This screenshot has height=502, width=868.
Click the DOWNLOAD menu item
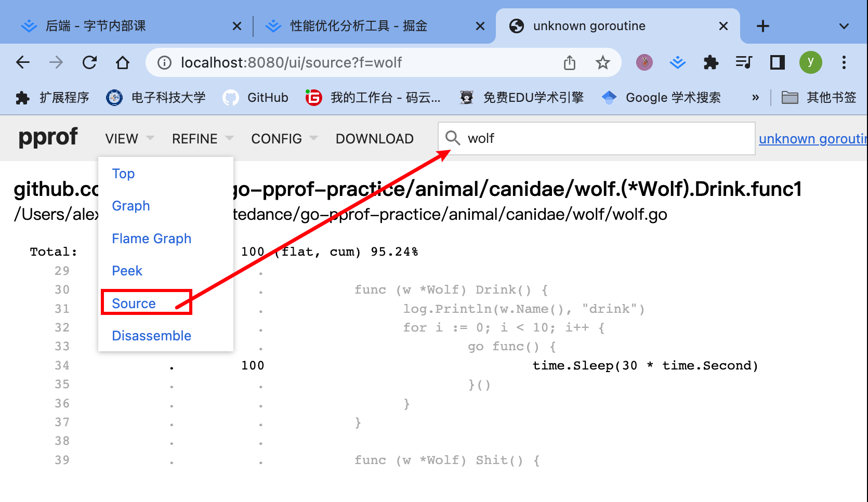375,139
